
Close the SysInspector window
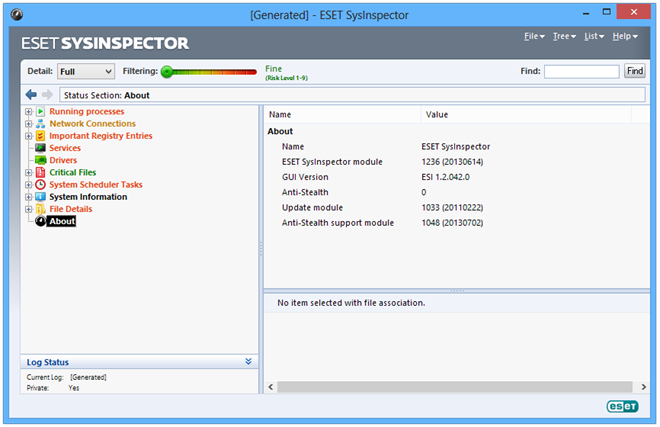pos(633,12)
